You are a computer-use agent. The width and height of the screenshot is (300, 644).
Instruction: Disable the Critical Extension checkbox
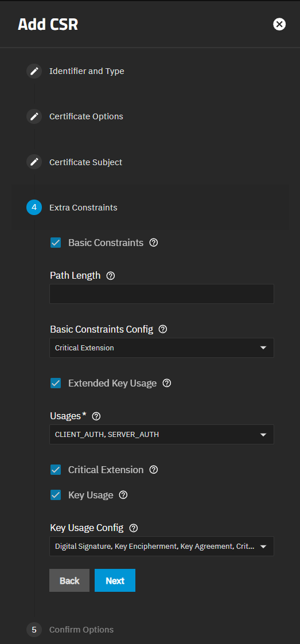tap(56, 470)
